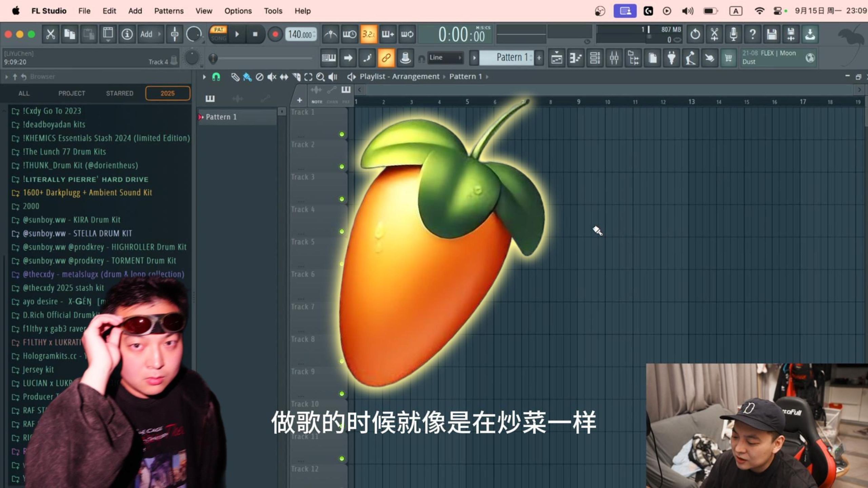Image resolution: width=868 pixels, height=488 pixels.
Task: Click the 140.000 tempo field
Action: [301, 34]
